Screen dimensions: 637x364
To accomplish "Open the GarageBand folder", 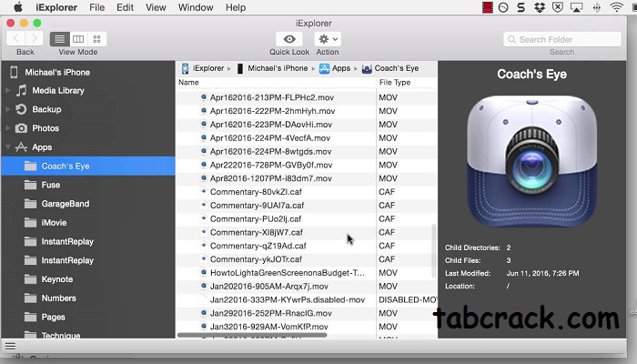I will (88, 204).
